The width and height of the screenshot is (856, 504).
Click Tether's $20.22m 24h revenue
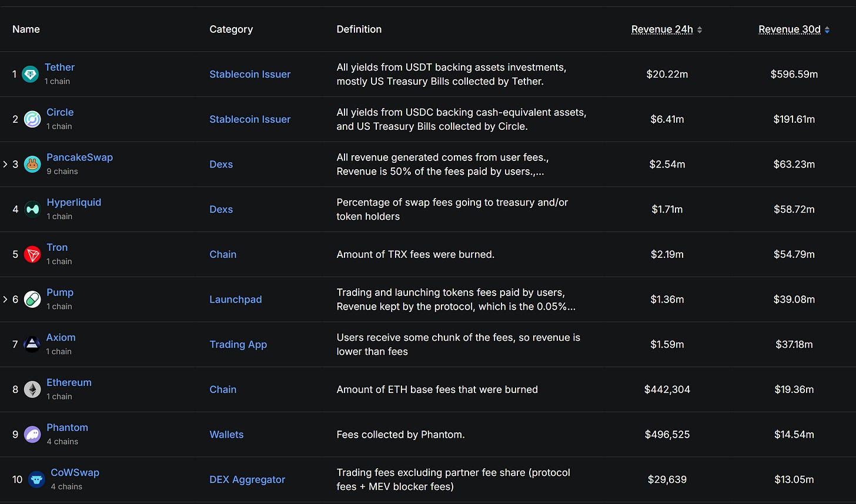click(x=667, y=74)
